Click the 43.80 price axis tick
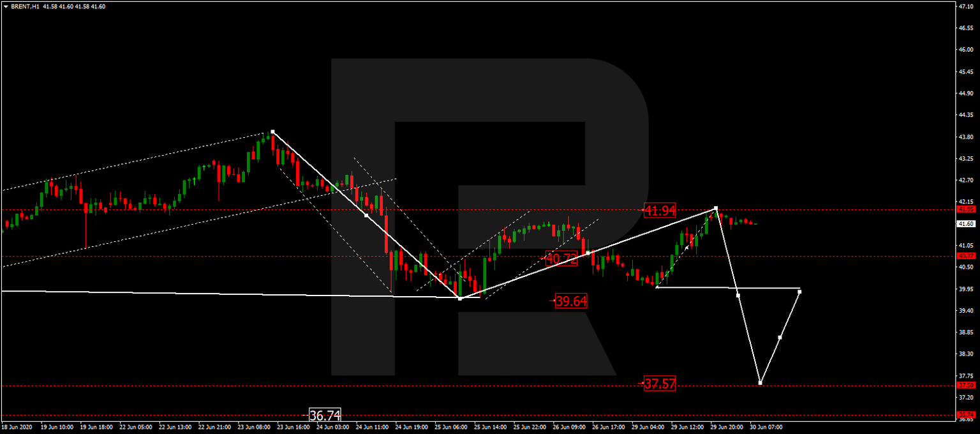 click(966, 137)
